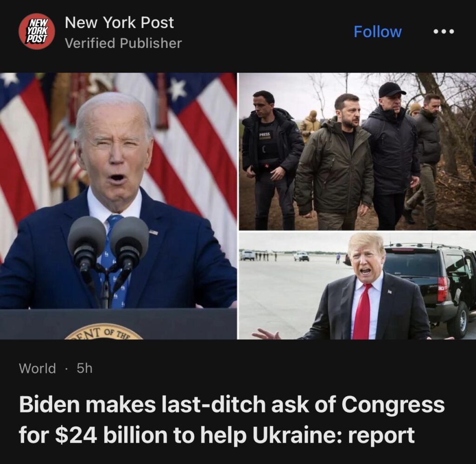Tap the Verified Publisher label

[123, 43]
